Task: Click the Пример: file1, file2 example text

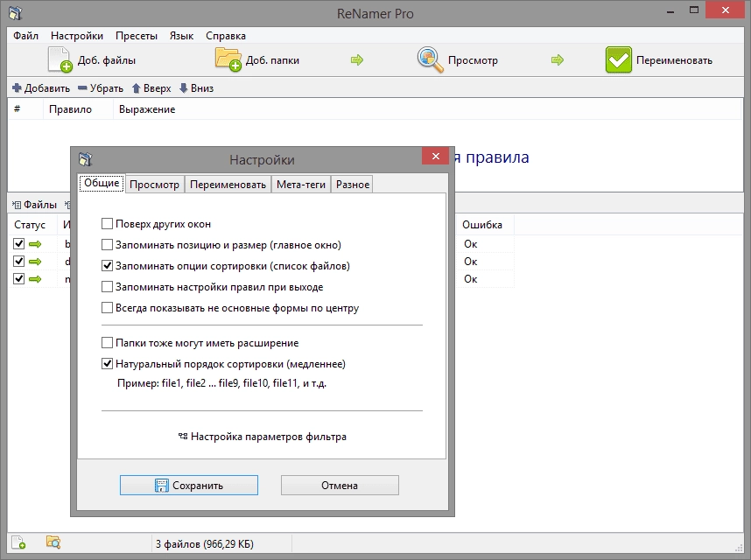Action: pyautogui.click(x=221, y=383)
